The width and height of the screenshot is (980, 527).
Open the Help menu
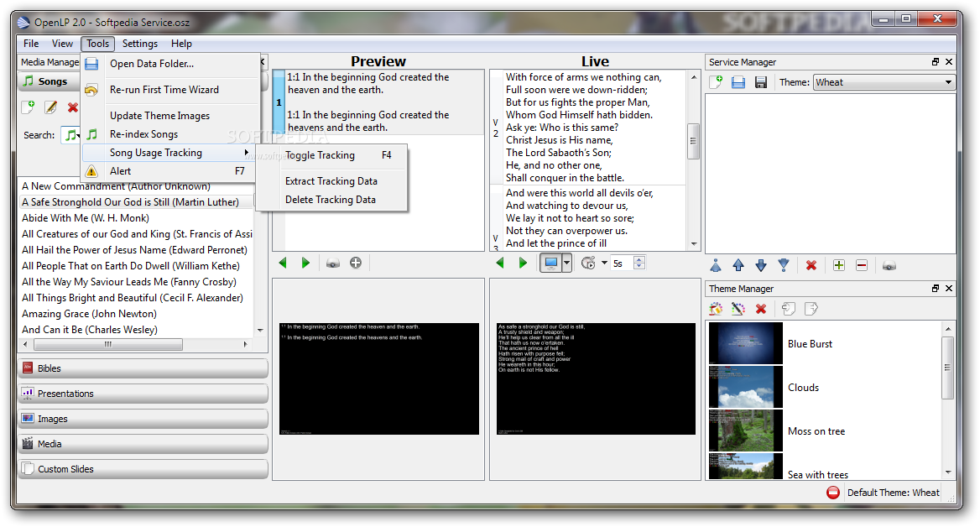[181, 43]
